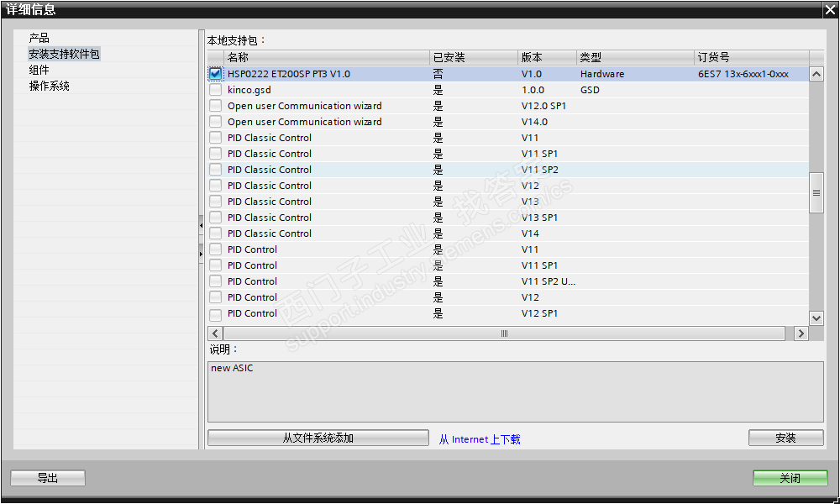Tick checkbox for PID Control V12

click(215, 297)
